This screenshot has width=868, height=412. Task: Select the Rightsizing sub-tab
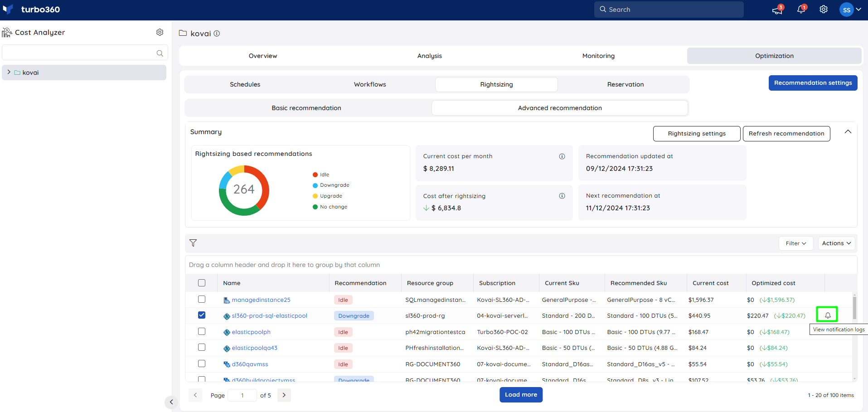496,84
